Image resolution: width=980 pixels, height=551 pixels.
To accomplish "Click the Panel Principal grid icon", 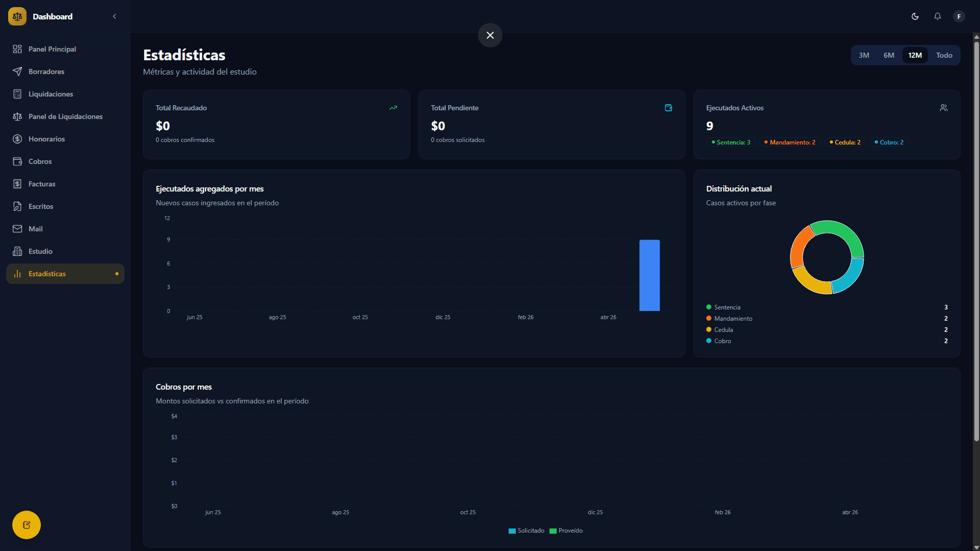I will [x=17, y=49].
